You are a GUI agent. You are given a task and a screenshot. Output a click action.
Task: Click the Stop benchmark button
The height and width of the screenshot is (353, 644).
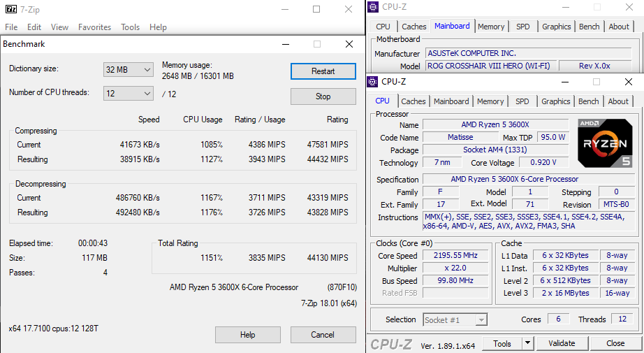(x=323, y=96)
